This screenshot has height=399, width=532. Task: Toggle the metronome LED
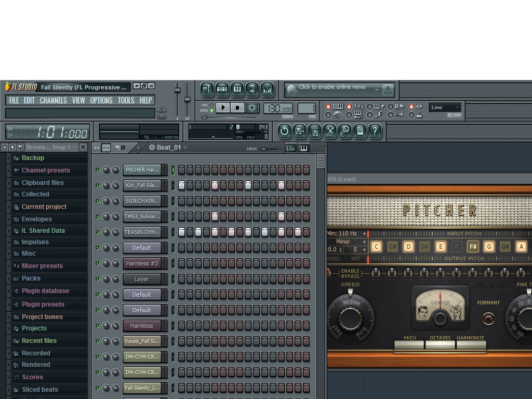(x=328, y=115)
